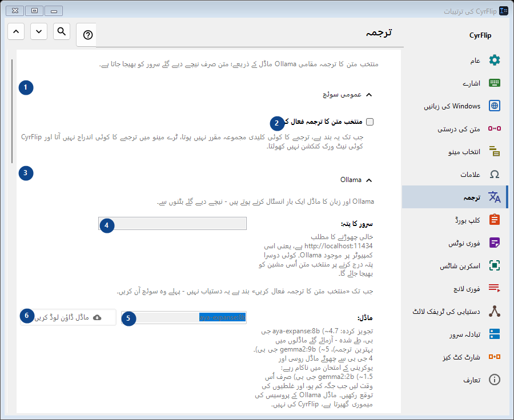Click the Ollama section title
Screen dimensions: 514x420
click(351, 180)
